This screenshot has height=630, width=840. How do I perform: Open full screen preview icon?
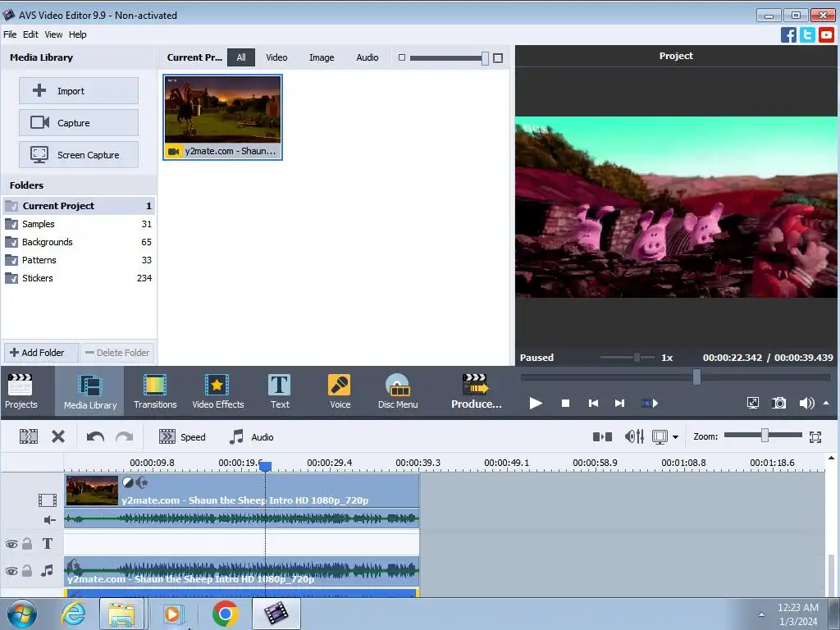(753, 403)
